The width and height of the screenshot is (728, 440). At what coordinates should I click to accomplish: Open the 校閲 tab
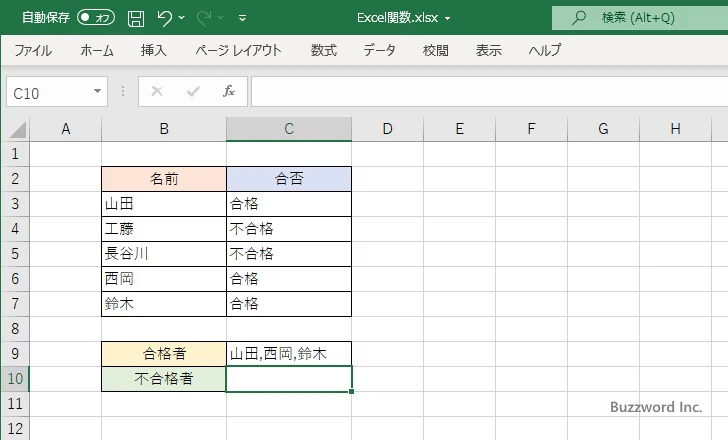[436, 50]
